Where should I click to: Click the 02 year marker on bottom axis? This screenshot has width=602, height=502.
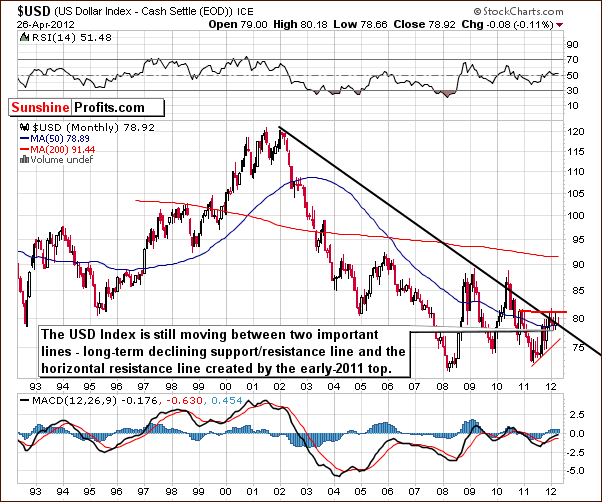tap(280, 492)
